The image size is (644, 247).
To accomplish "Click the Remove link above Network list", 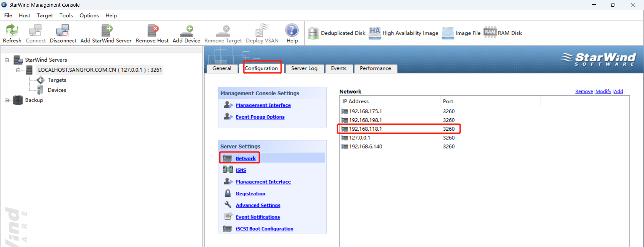I will [x=584, y=91].
